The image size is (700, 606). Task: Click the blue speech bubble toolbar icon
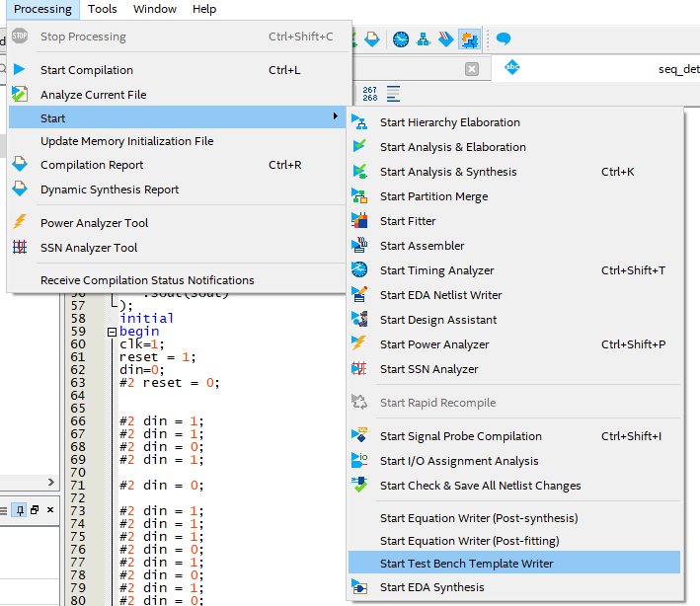[504, 39]
